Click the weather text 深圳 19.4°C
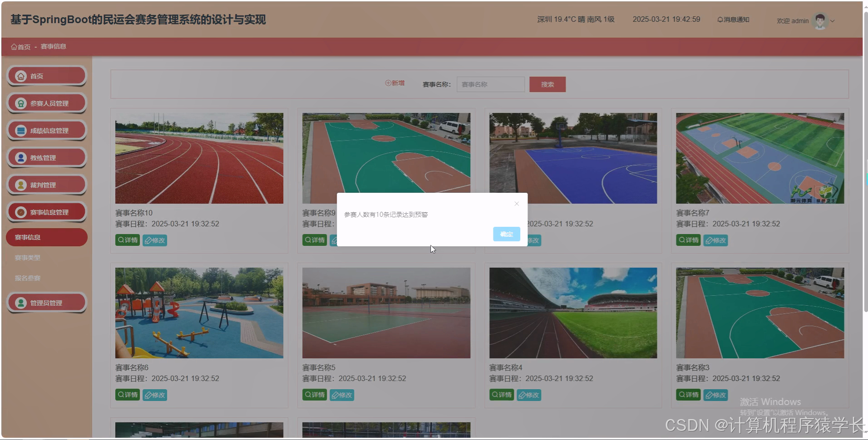Screen dimensions: 868x440 (x=576, y=20)
